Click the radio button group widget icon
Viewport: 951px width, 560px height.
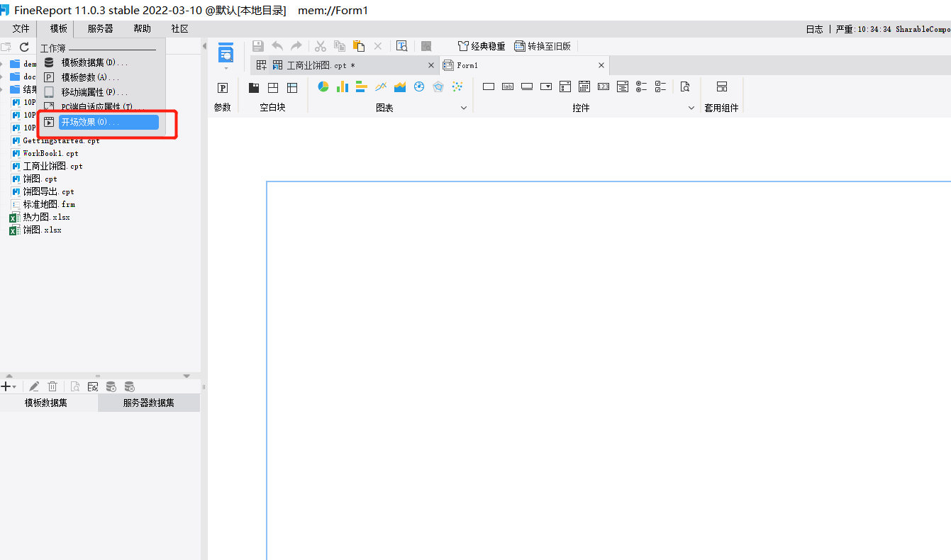click(642, 86)
